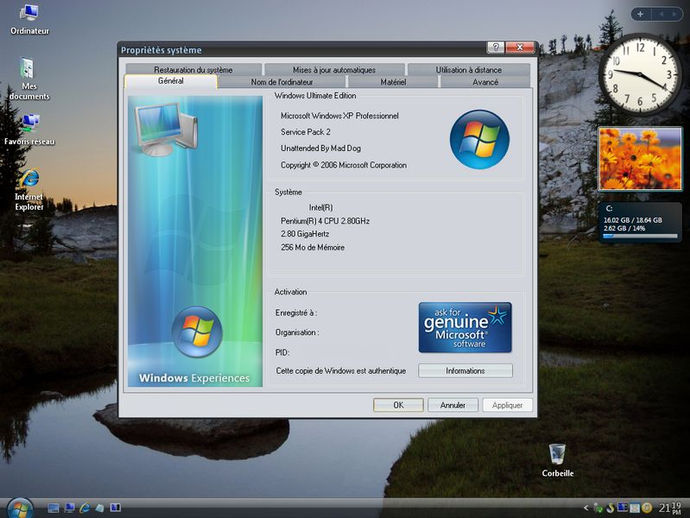Click fourth quick launch icon in taskbar

pos(100,508)
